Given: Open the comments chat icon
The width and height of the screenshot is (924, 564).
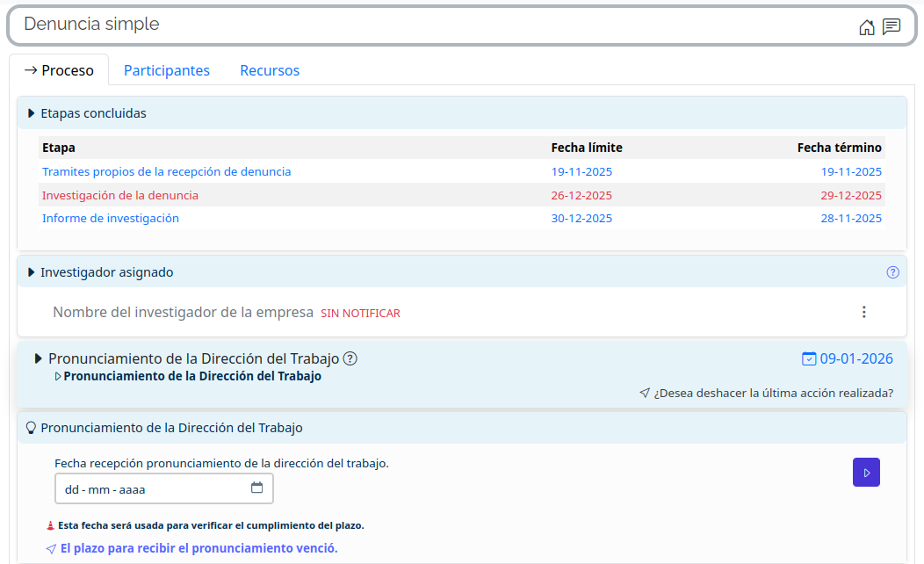Looking at the screenshot, I should click(892, 27).
